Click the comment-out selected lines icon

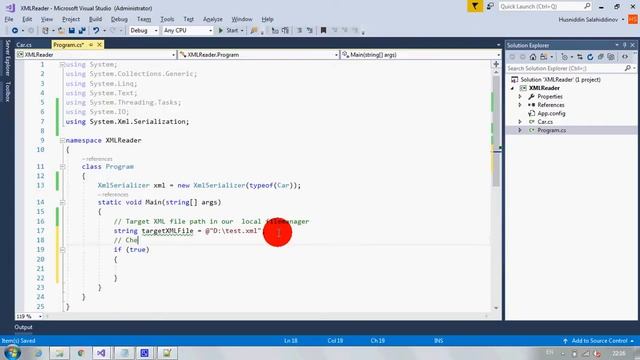tap(299, 31)
